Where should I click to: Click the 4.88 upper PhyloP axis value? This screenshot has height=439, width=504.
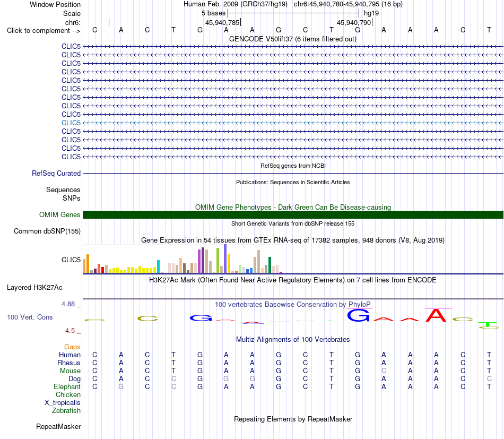click(x=68, y=304)
